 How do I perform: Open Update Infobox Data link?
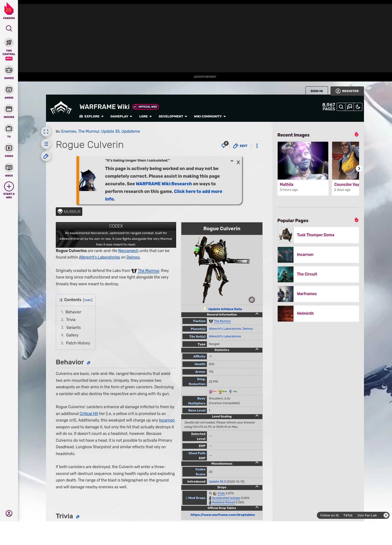point(225,309)
